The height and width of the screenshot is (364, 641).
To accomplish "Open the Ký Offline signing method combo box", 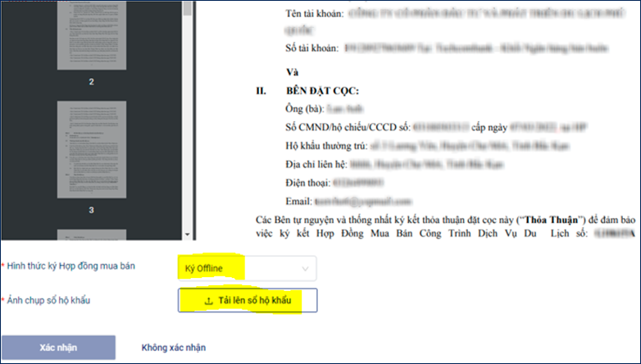I will [x=247, y=268].
